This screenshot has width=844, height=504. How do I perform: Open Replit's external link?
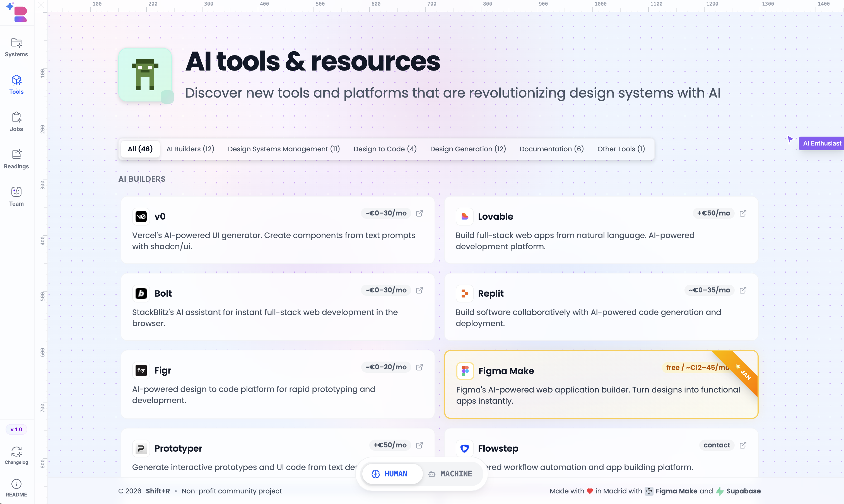click(x=743, y=290)
